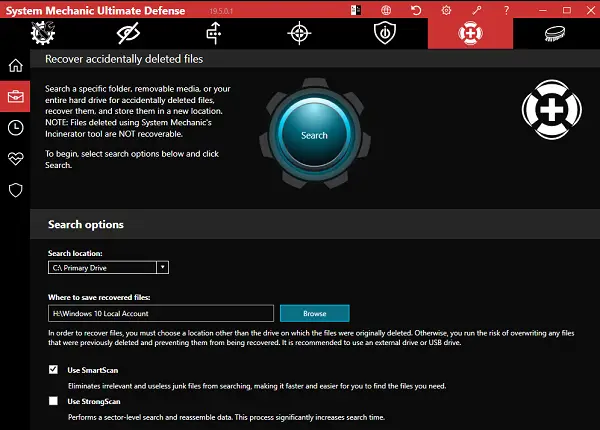The height and width of the screenshot is (430, 600).
Task: Click the title bar language switch icon
Action: coord(355,10)
